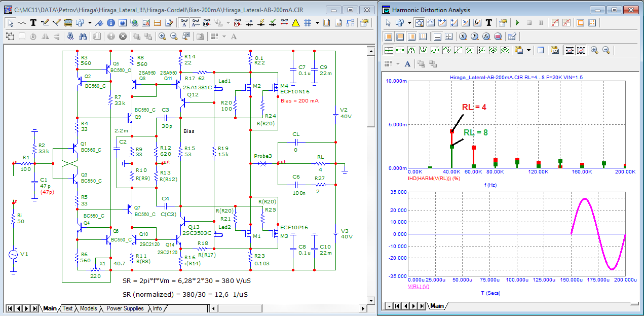Click the yellow triangle warning icon
This screenshot has width=644, height=316.
(295, 22)
